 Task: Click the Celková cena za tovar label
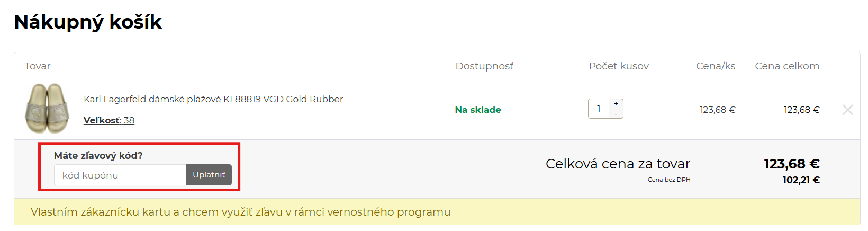tap(618, 164)
